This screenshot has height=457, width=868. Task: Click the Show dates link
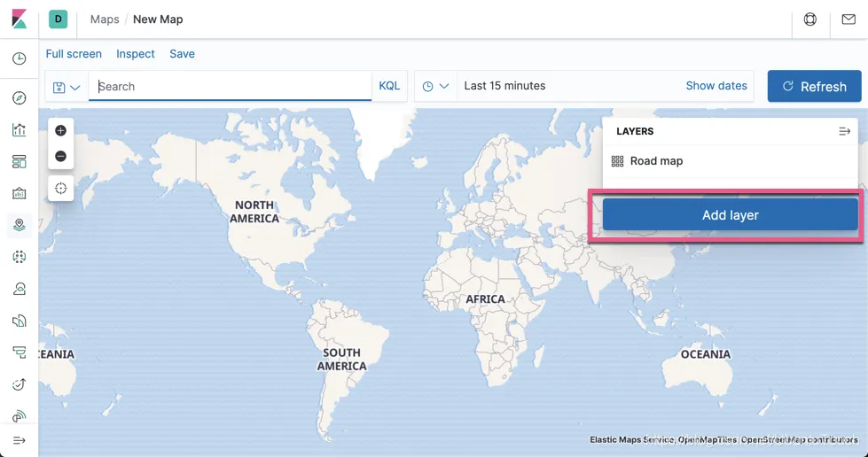pos(716,86)
